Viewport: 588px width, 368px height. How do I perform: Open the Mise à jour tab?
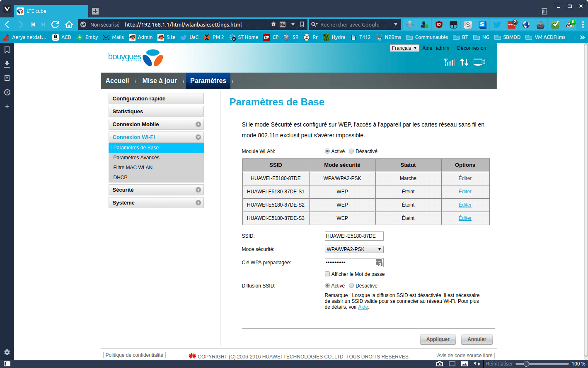point(160,81)
